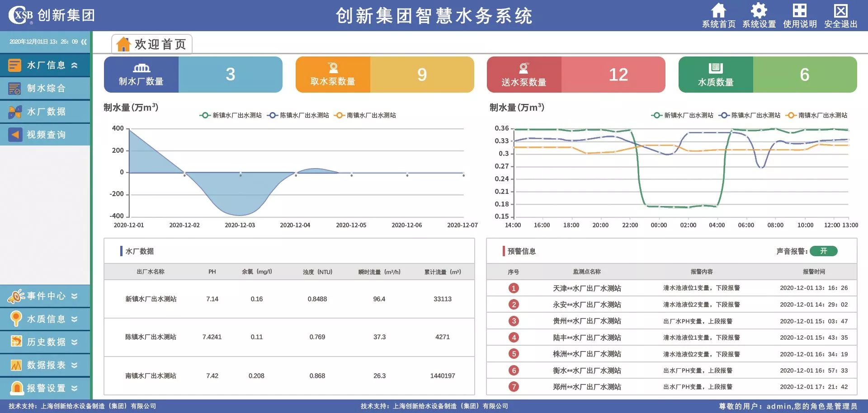
Task: Open 使用说明 grid icon
Action: point(799,10)
